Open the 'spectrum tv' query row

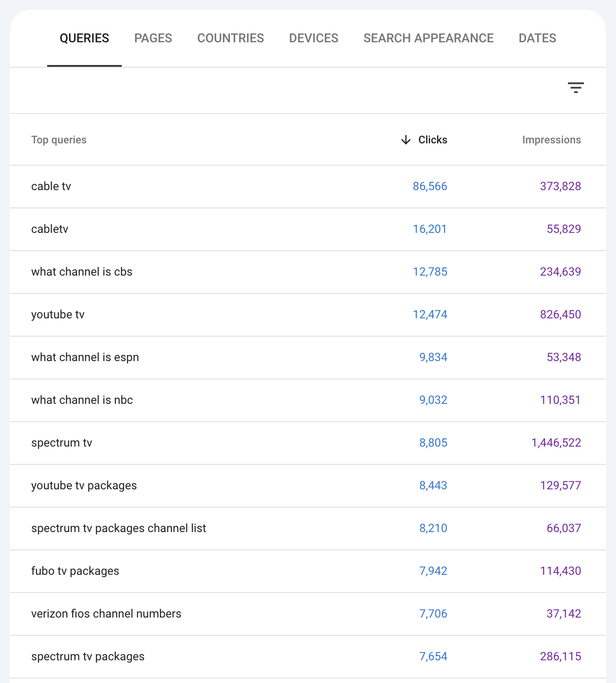(308, 443)
